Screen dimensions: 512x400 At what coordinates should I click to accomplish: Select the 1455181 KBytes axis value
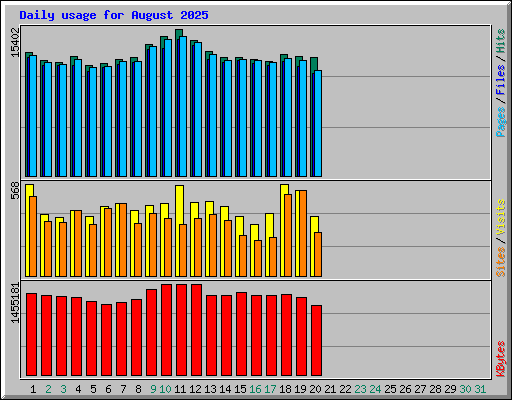15,303
